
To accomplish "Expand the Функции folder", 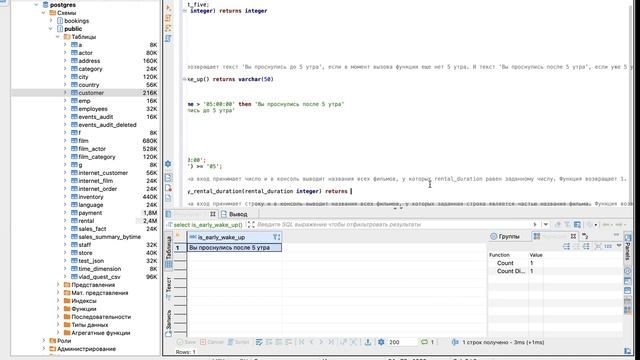I will [58, 309].
